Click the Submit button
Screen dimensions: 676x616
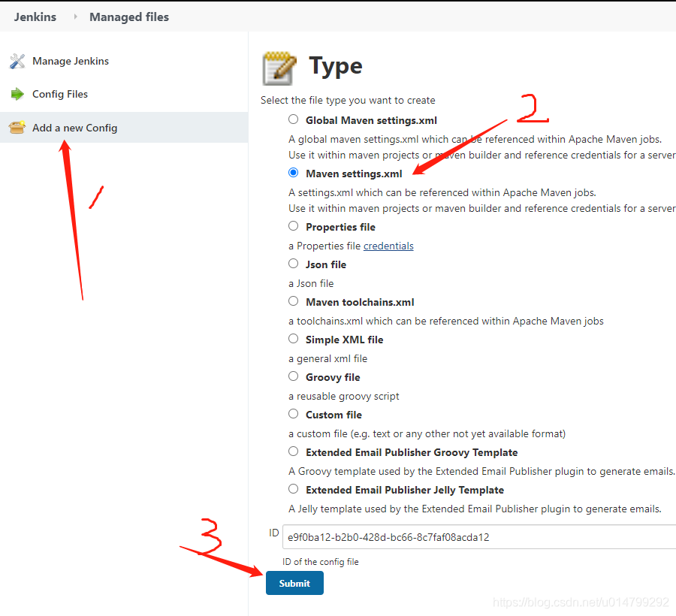(294, 583)
